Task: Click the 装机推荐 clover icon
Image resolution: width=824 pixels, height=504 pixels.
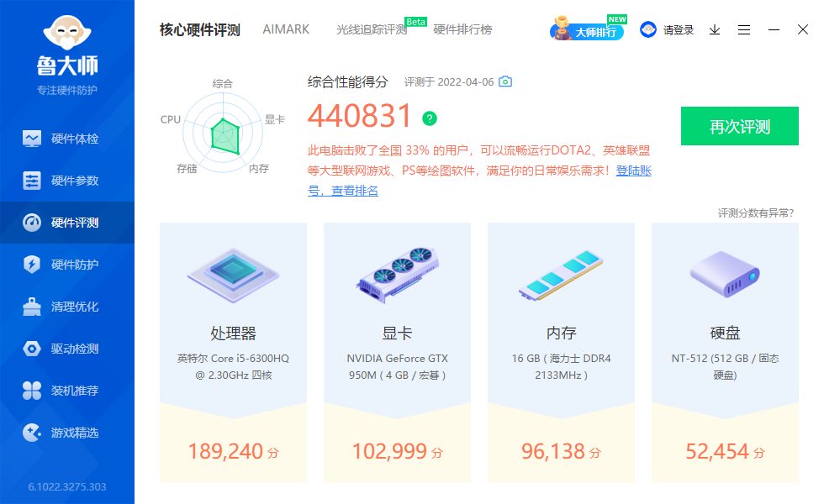Action: [32, 391]
